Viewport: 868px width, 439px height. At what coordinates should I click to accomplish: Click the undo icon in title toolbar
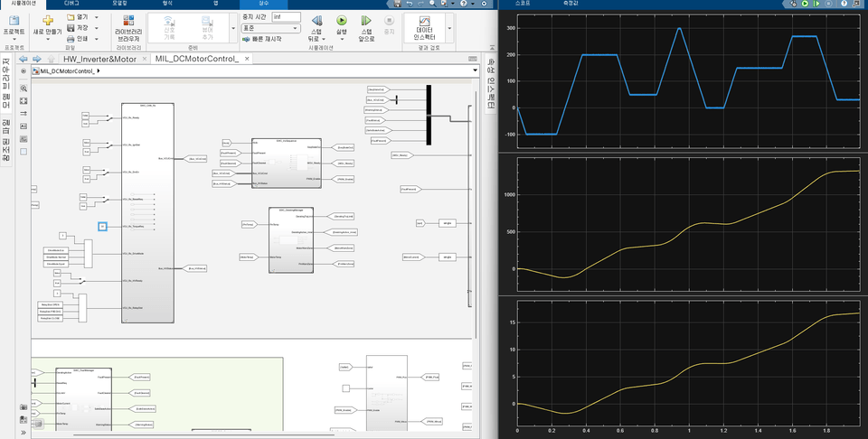pyautogui.click(x=409, y=4)
